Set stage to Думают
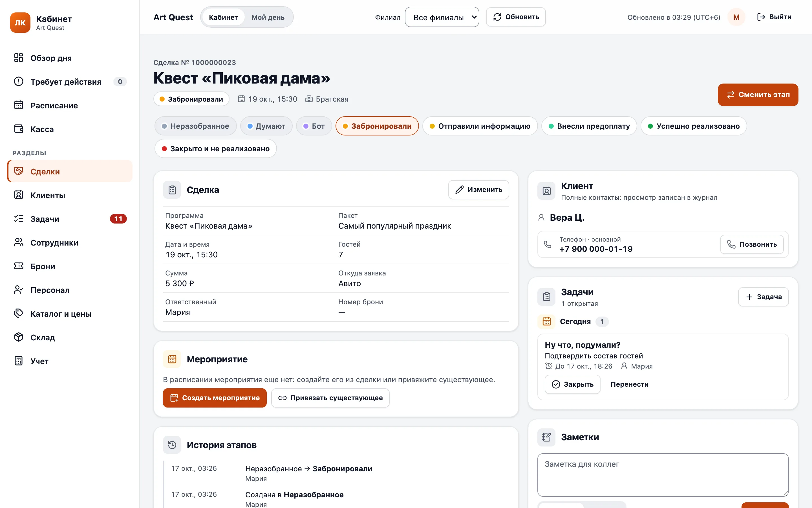The image size is (812, 508). coord(266,126)
